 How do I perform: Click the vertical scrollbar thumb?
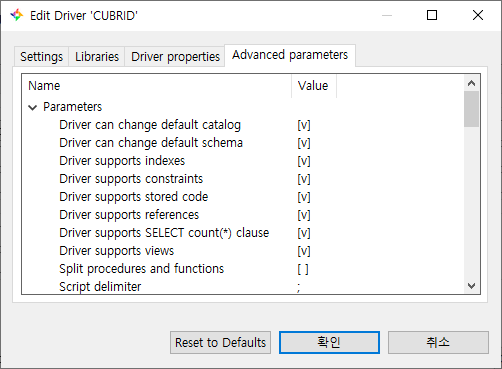click(x=471, y=109)
